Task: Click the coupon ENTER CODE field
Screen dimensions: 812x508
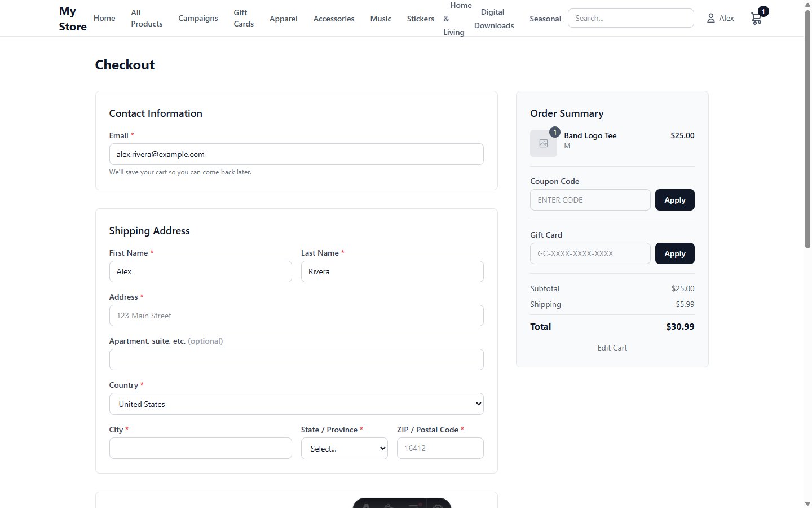Action: point(590,200)
